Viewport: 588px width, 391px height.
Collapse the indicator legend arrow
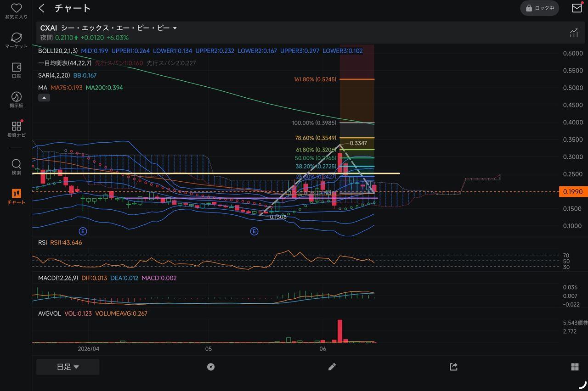point(44,98)
